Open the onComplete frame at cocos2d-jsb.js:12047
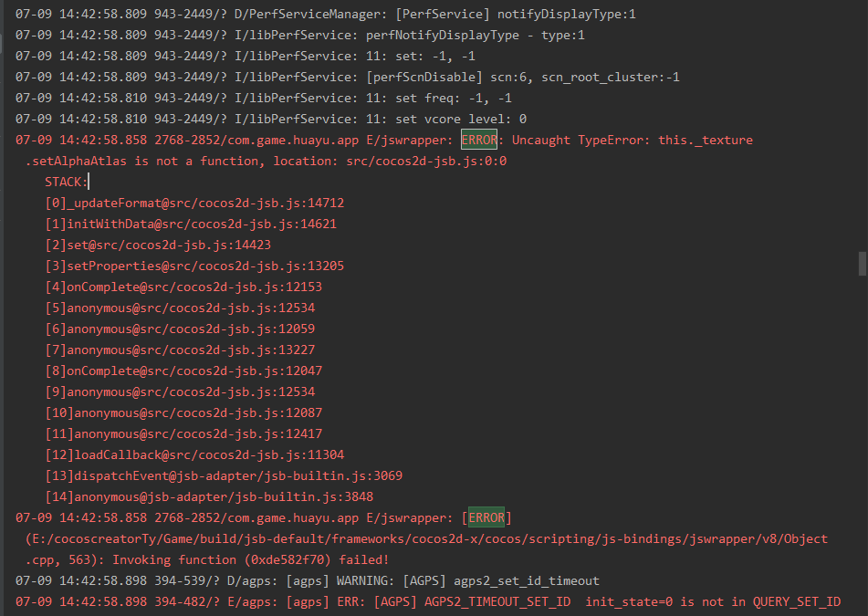Image resolution: width=868 pixels, height=616 pixels. pos(183,371)
